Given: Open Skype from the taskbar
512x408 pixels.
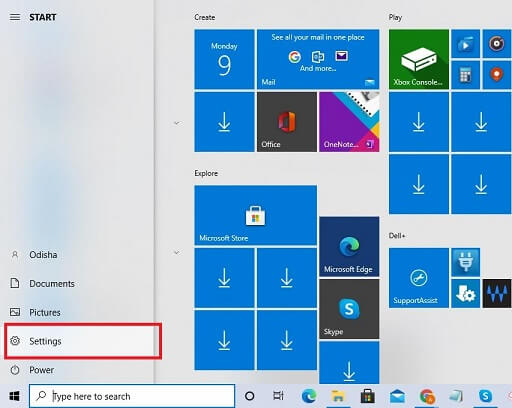Looking at the screenshot, I should pyautogui.click(x=485, y=396).
